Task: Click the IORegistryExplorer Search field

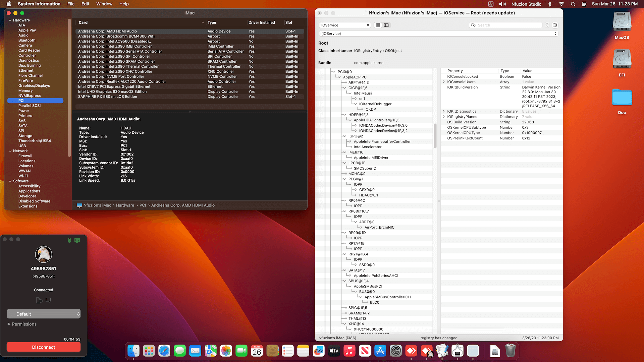Action: coord(506,25)
